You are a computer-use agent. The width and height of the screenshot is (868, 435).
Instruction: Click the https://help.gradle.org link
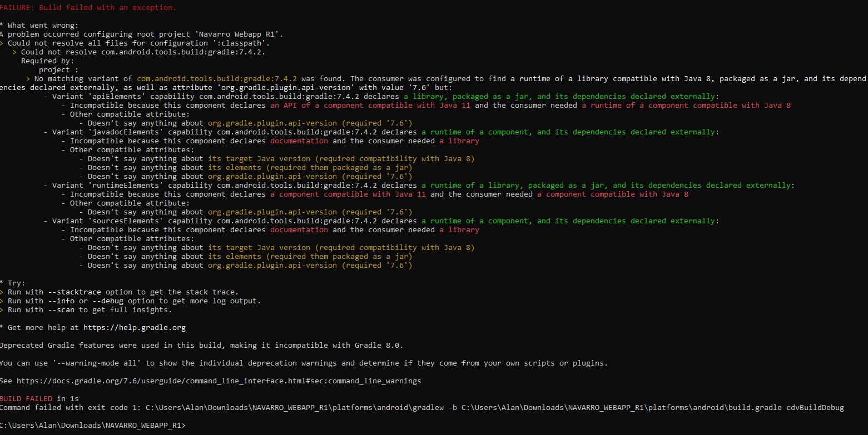tap(135, 328)
